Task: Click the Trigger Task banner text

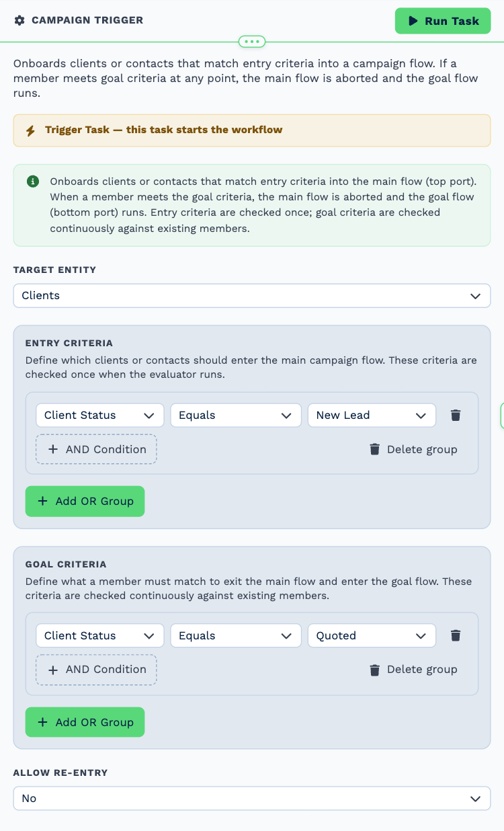Action: pyautogui.click(x=164, y=130)
